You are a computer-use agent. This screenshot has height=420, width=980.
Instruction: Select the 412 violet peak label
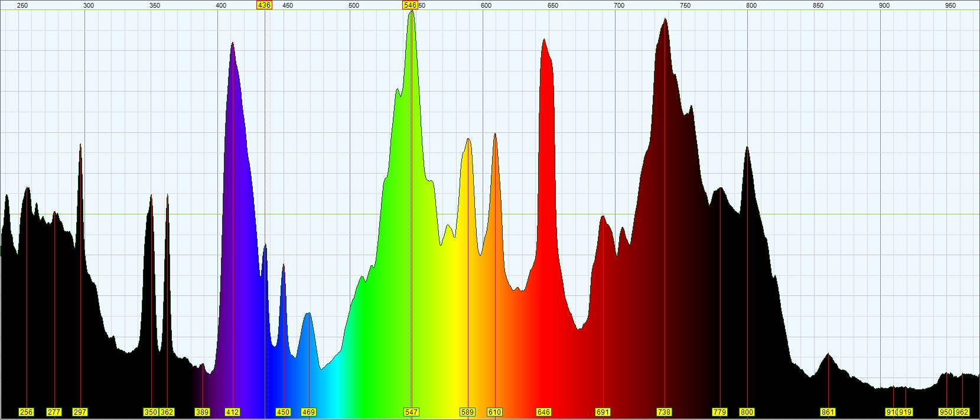click(x=233, y=412)
